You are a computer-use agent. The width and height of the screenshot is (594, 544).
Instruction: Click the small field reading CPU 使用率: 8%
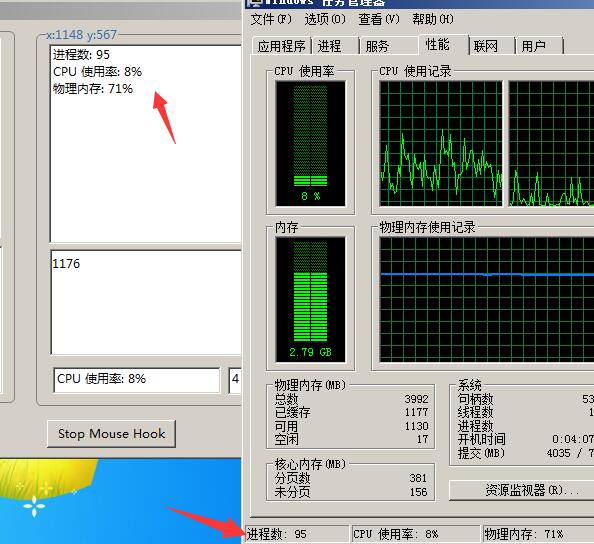click(x=137, y=380)
